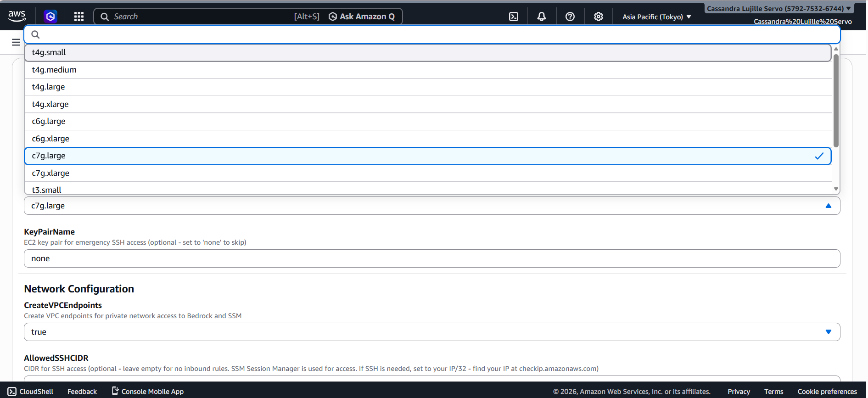
Task: Click the Amazon Q purple icon
Action: (x=50, y=17)
